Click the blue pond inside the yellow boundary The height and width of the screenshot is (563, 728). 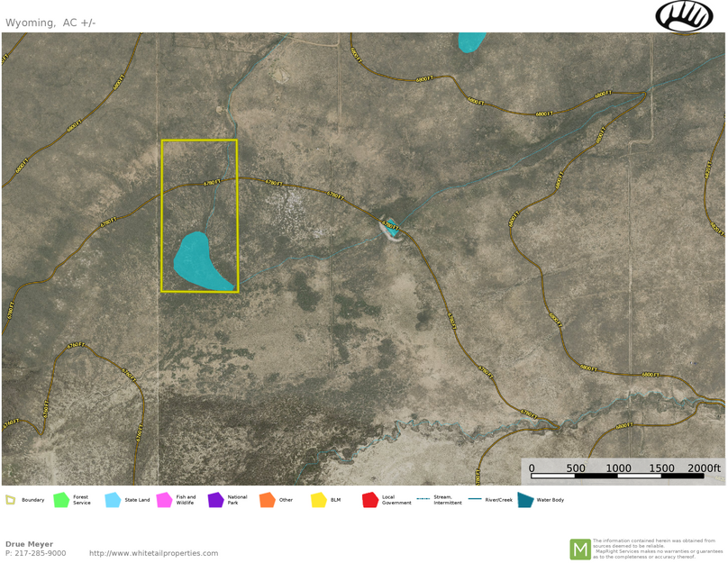(x=198, y=262)
